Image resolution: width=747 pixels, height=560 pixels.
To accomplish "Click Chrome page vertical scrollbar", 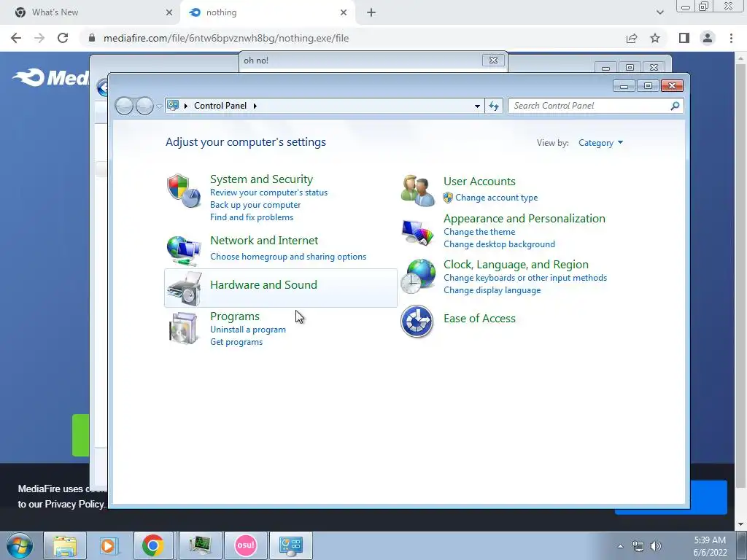I will 740,276.
